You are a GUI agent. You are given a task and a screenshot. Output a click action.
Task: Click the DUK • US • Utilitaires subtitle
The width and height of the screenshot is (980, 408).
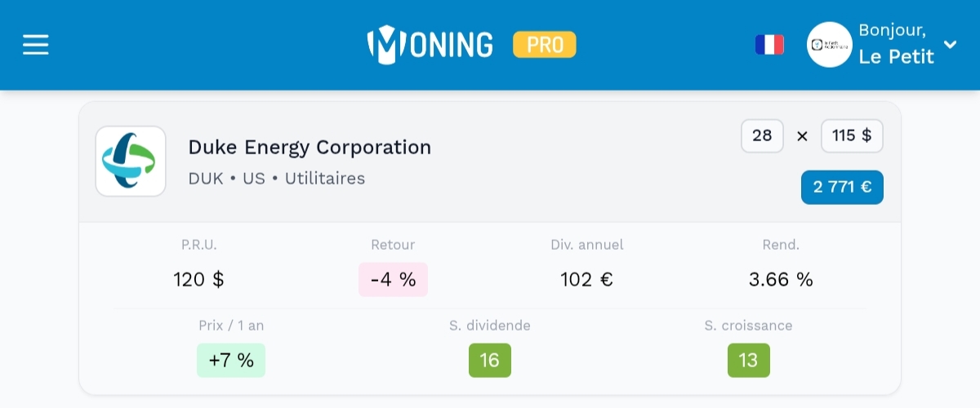click(x=277, y=178)
